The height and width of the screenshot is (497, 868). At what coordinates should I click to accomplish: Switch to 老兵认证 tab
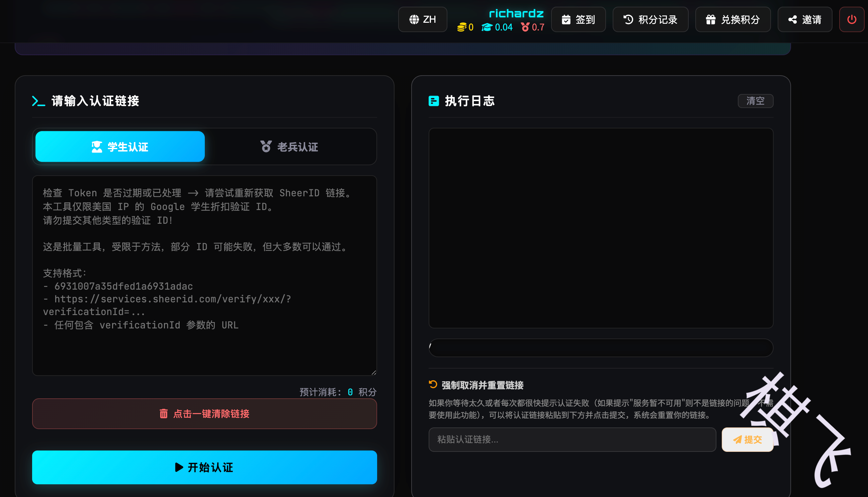tap(289, 147)
